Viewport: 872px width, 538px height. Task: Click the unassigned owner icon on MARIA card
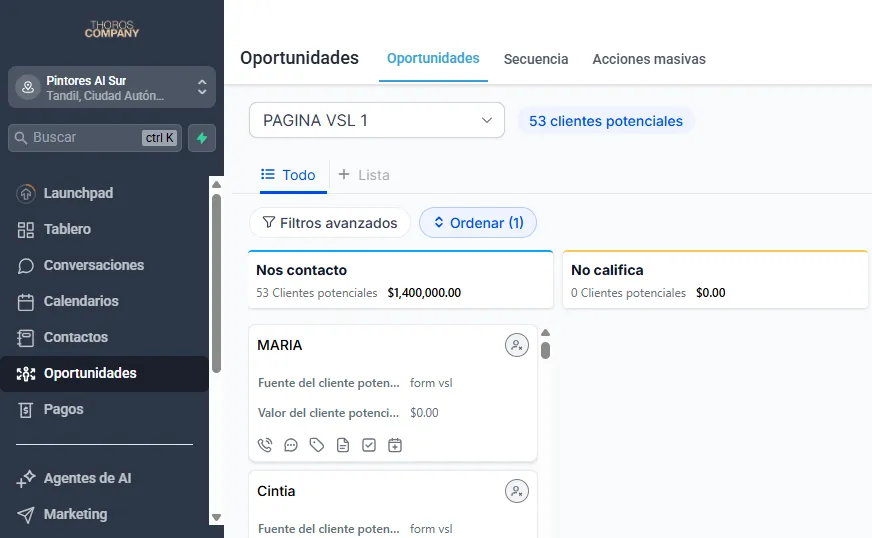(517, 345)
